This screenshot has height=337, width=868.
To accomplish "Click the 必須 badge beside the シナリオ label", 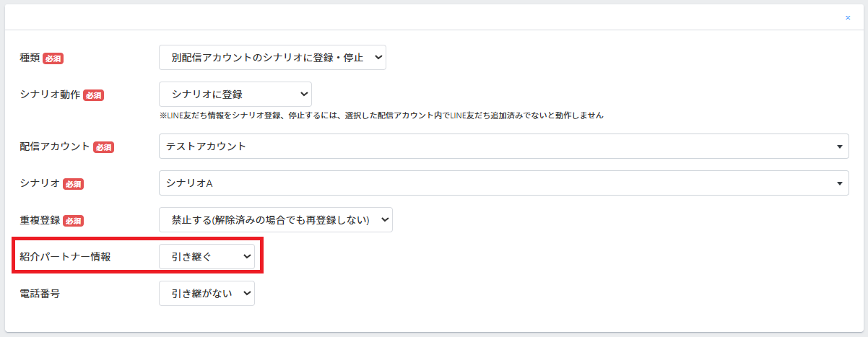I will pos(74,184).
